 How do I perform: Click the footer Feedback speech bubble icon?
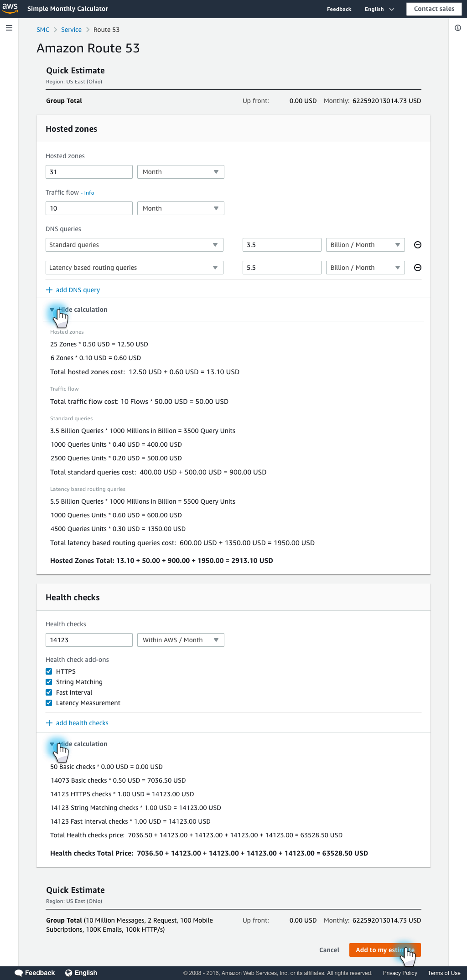19,973
